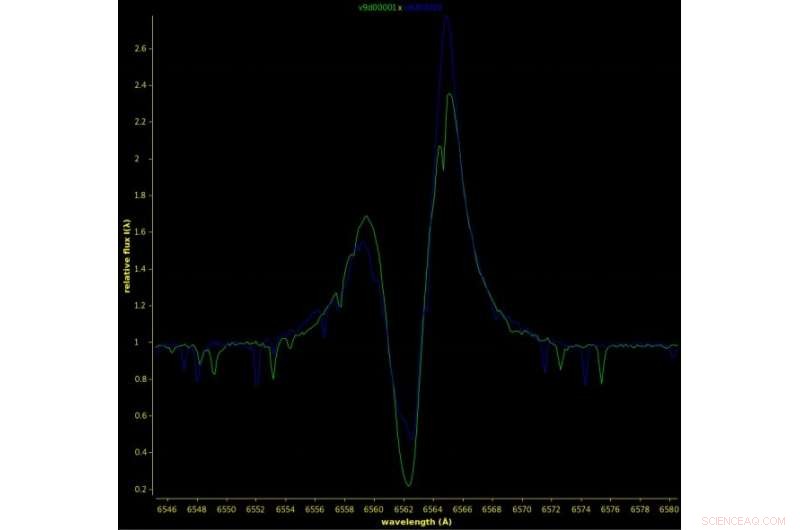Click the 6554 wavelength tick label
The height and width of the screenshot is (530, 800).
(284, 508)
